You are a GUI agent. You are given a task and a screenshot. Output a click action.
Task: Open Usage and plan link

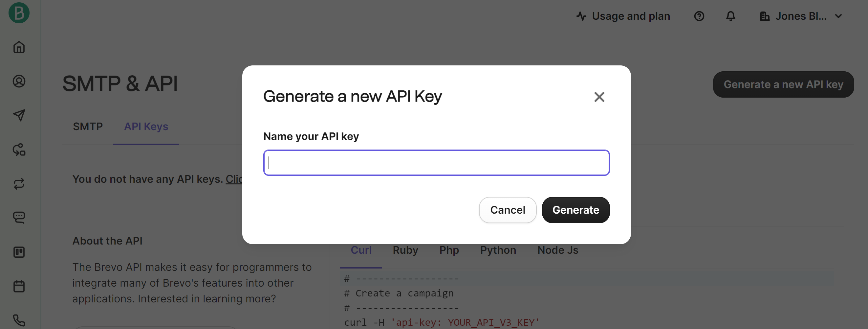point(623,16)
